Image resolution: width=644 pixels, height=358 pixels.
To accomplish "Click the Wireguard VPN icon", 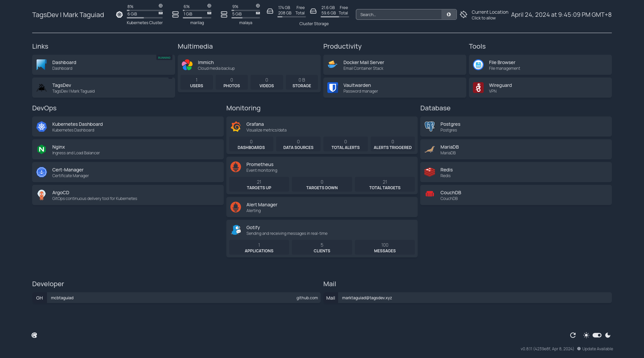I will [478, 88].
